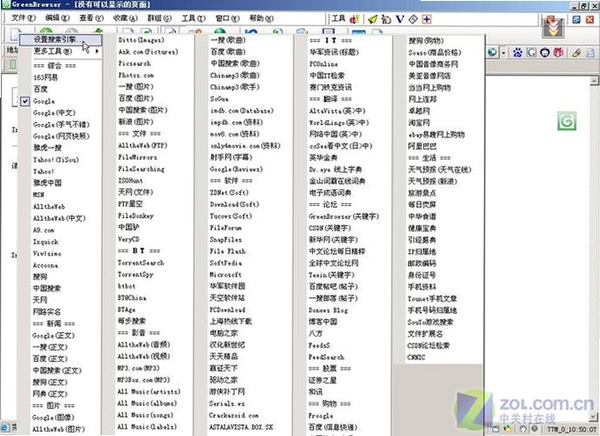Select Serials.ws search entry
Viewport: 600px width, 436px height.
point(227,403)
